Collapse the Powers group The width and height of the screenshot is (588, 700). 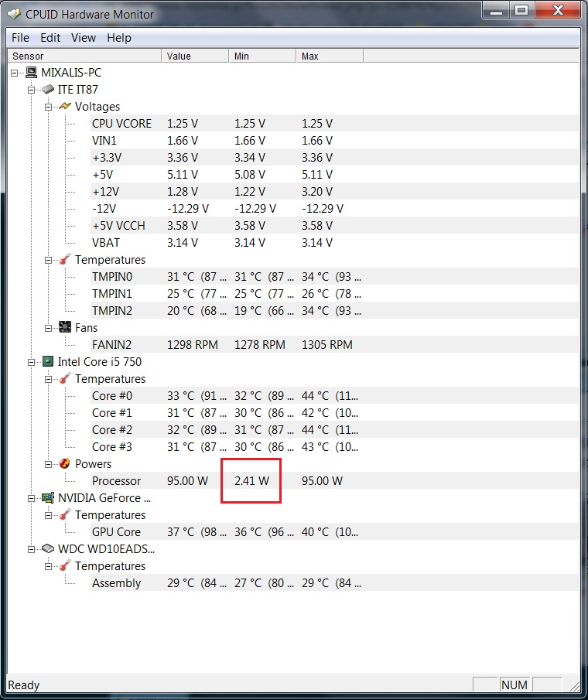point(48,464)
